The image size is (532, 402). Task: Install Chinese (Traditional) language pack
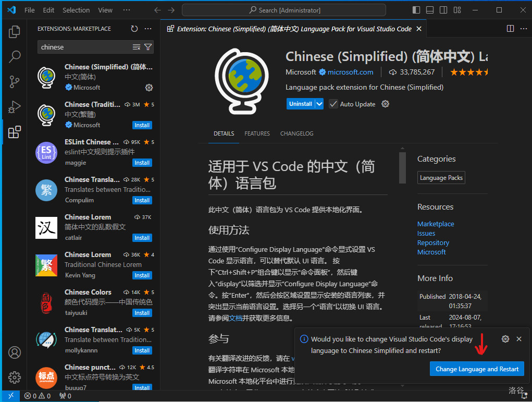pyautogui.click(x=142, y=125)
